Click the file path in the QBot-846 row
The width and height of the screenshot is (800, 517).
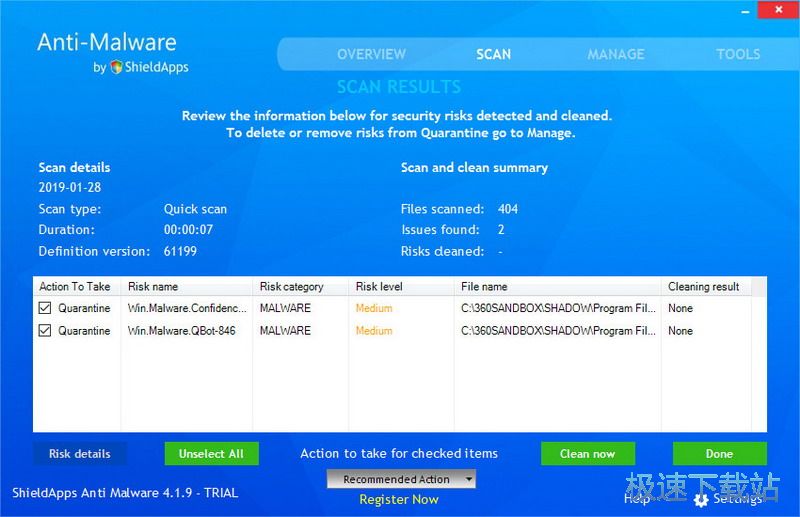[558, 330]
